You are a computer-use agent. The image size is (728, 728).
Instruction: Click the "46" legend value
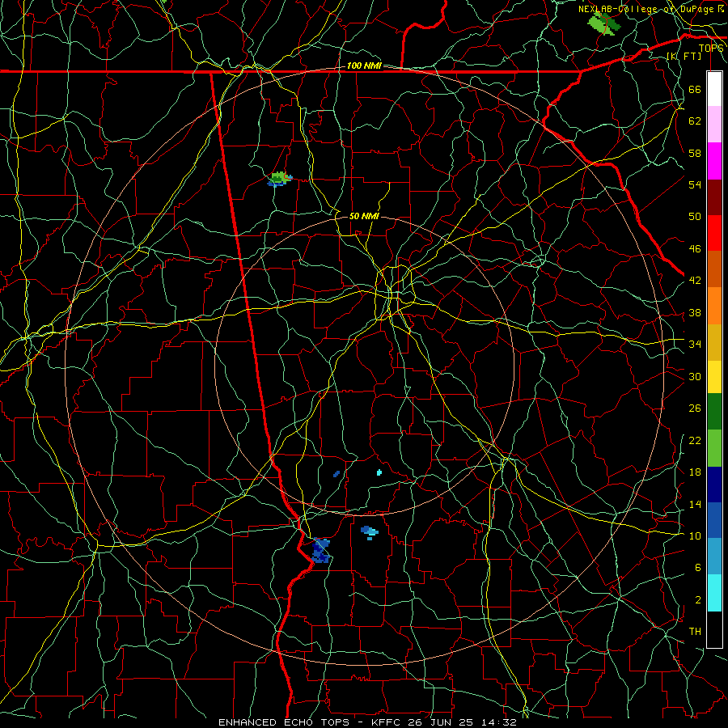(x=695, y=249)
